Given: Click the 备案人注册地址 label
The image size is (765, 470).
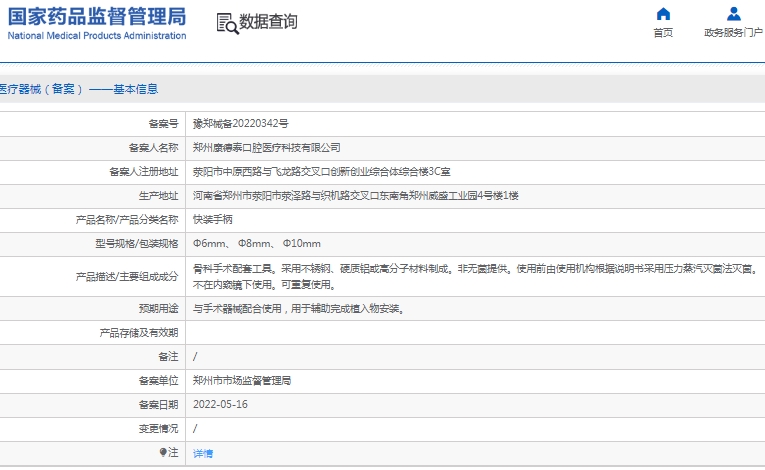Looking at the screenshot, I should (x=144, y=172).
